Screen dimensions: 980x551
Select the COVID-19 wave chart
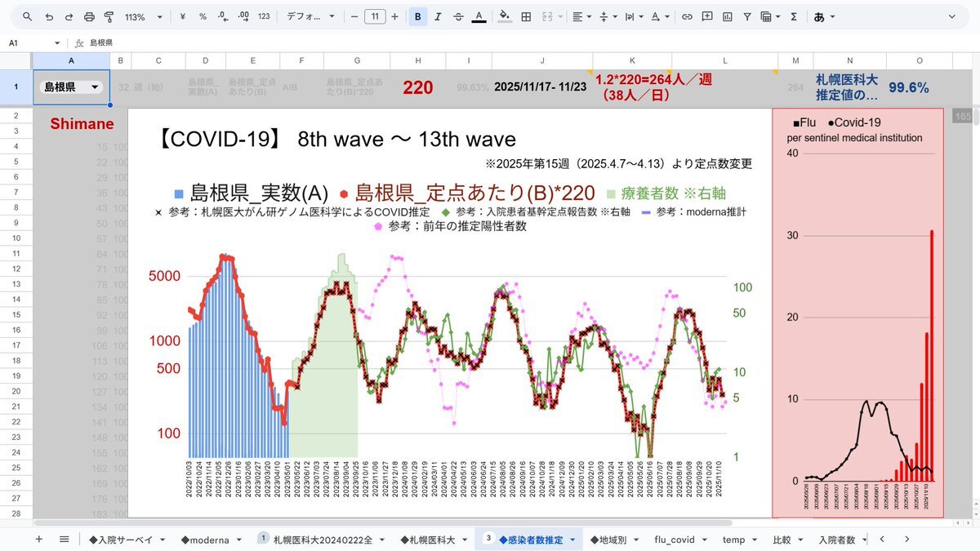pyautogui.click(x=449, y=313)
